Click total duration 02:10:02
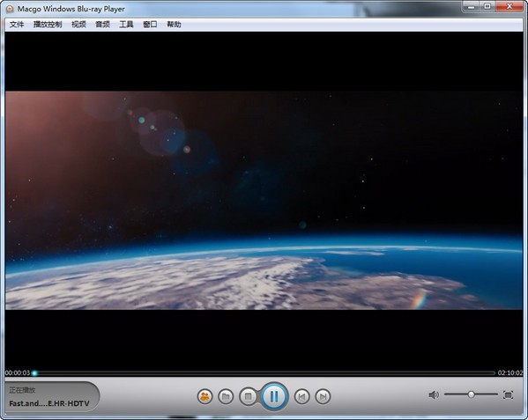The width and height of the screenshot is (528, 420). [510, 373]
